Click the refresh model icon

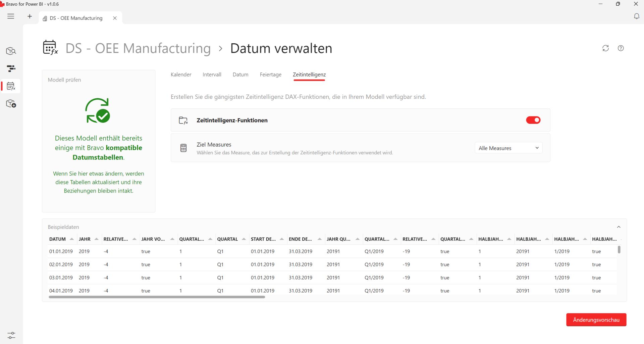605,48
